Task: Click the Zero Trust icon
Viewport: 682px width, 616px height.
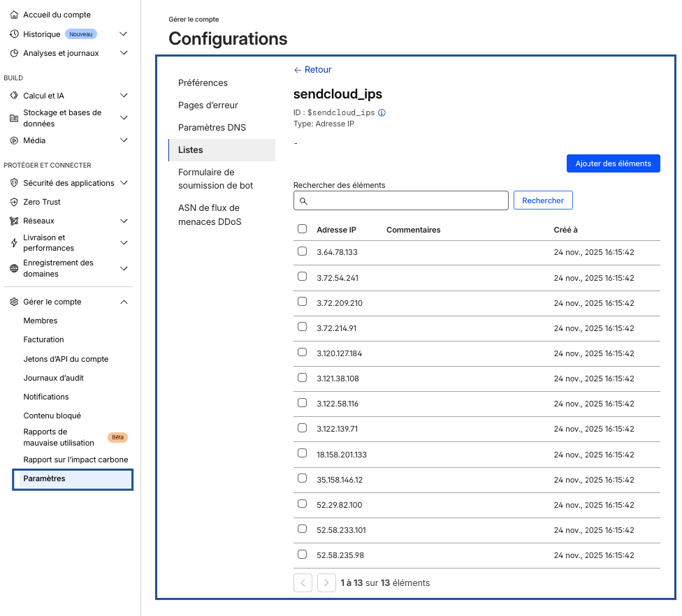Action: 14,202
